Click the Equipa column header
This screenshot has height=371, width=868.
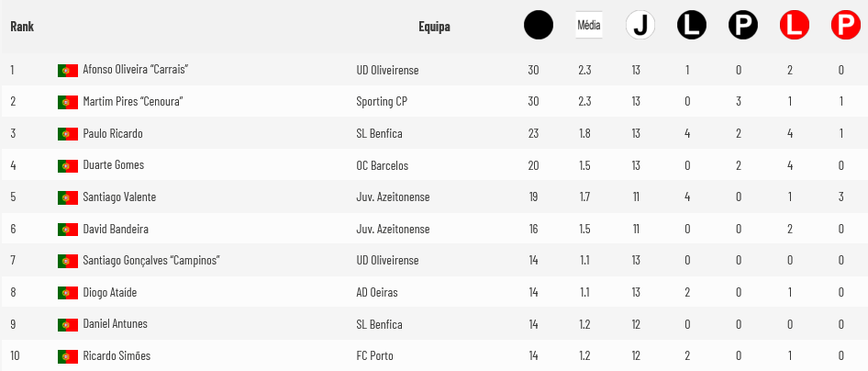click(x=434, y=27)
